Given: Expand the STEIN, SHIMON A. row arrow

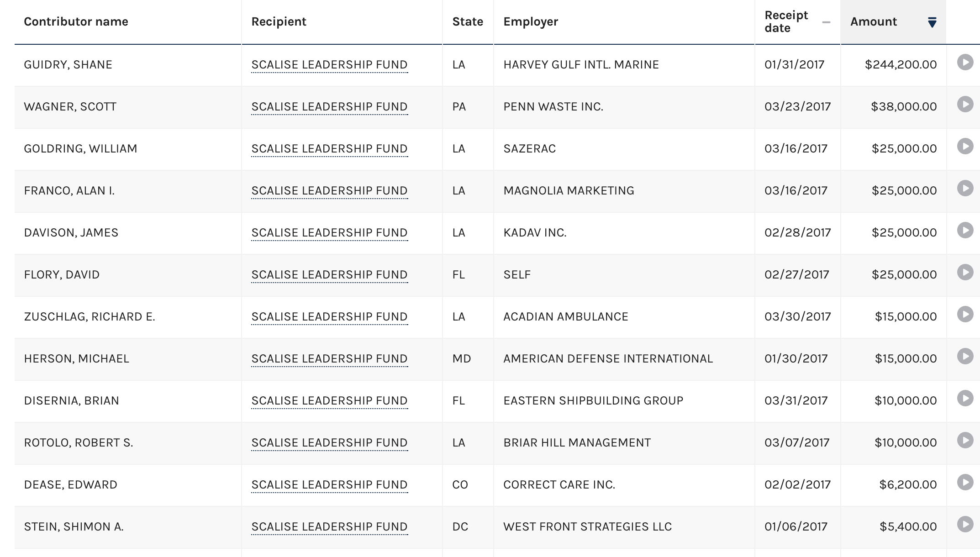Looking at the screenshot, I should tap(965, 525).
